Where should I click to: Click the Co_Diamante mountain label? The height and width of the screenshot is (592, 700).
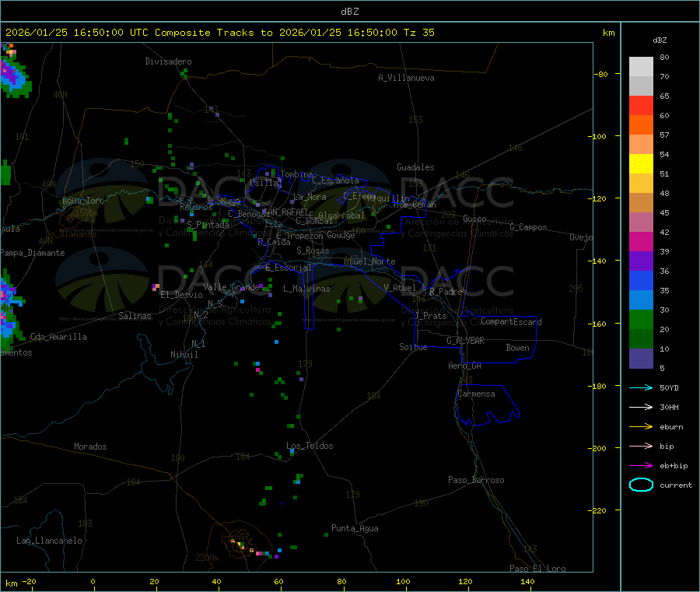click(x=71, y=234)
